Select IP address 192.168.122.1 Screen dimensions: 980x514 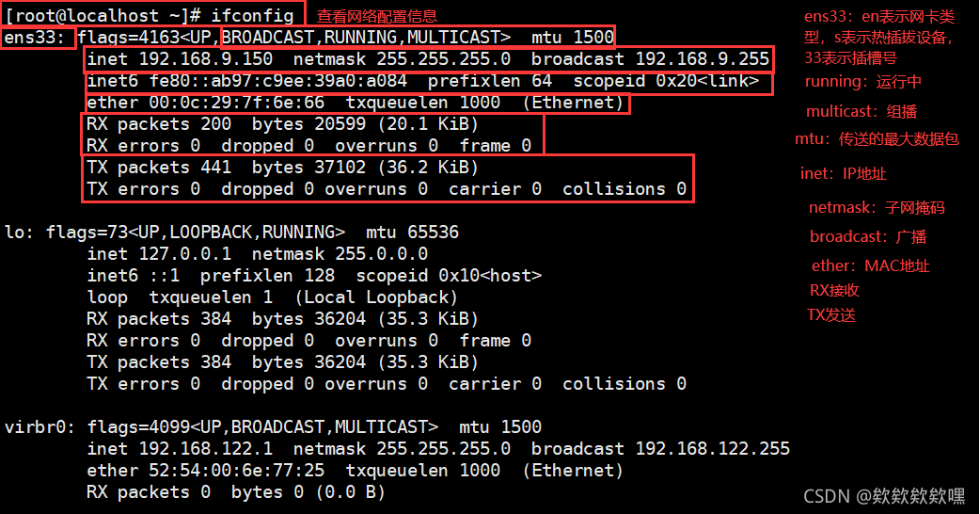[x=206, y=449]
